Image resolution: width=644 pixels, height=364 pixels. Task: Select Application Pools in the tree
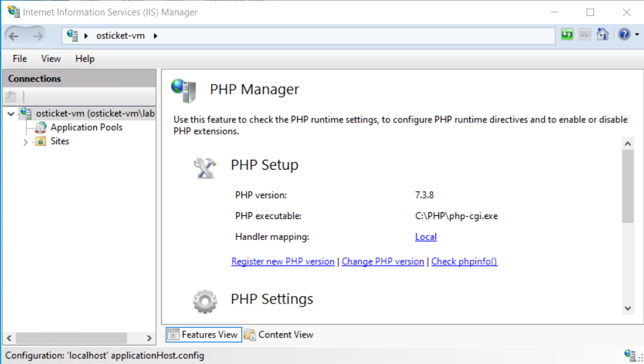pyautogui.click(x=86, y=127)
